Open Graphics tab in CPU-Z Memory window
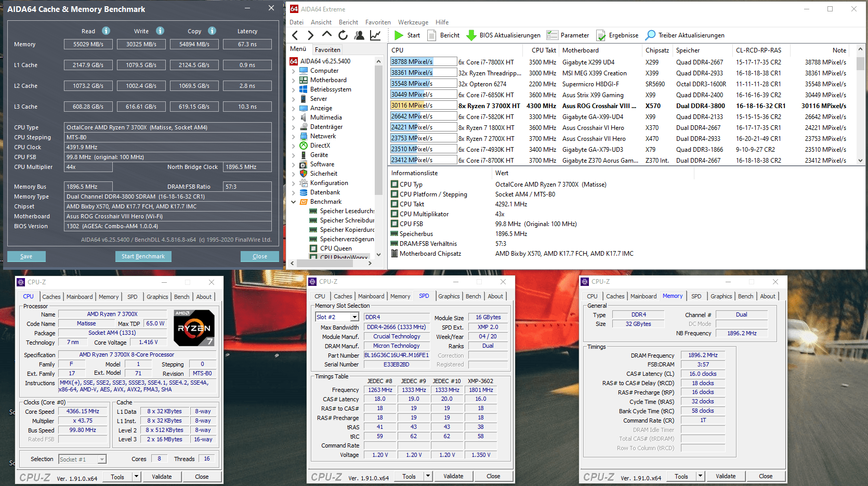The image size is (868, 486). point(721,296)
